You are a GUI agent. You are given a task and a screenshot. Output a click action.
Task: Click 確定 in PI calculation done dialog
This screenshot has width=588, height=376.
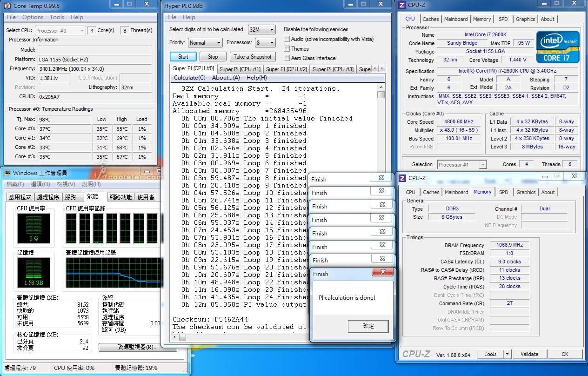point(368,326)
